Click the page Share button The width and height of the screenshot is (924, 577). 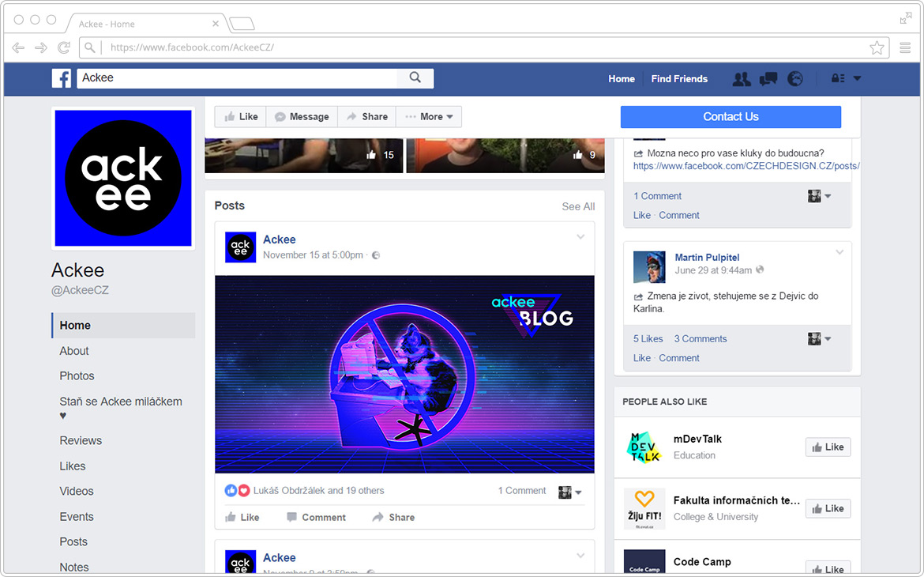tap(366, 116)
